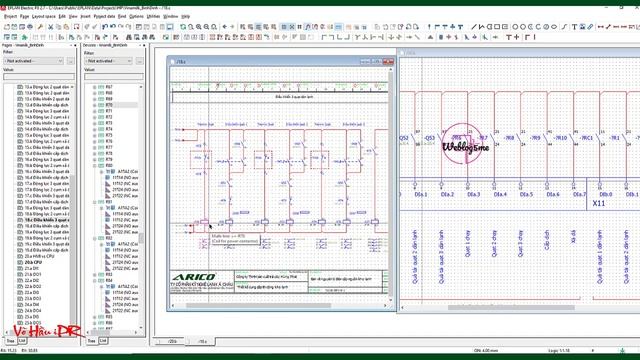Image resolution: width=640 pixels, height=360 pixels.
Task: Switch to List tab in Devices navigator
Action: pyautogui.click(x=103, y=340)
